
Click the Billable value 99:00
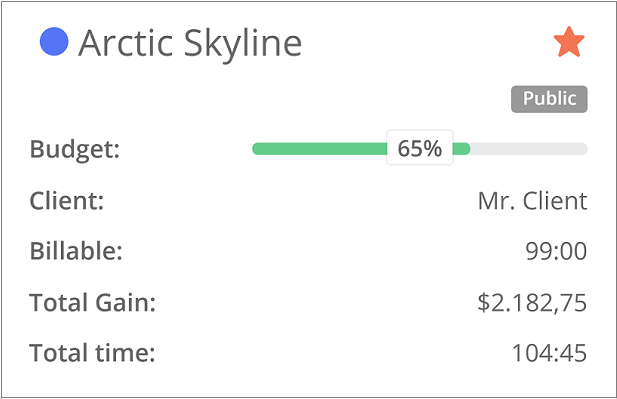point(556,251)
